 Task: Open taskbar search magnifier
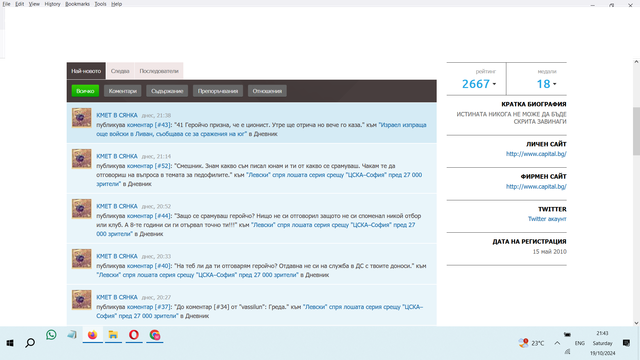pyautogui.click(x=30, y=343)
